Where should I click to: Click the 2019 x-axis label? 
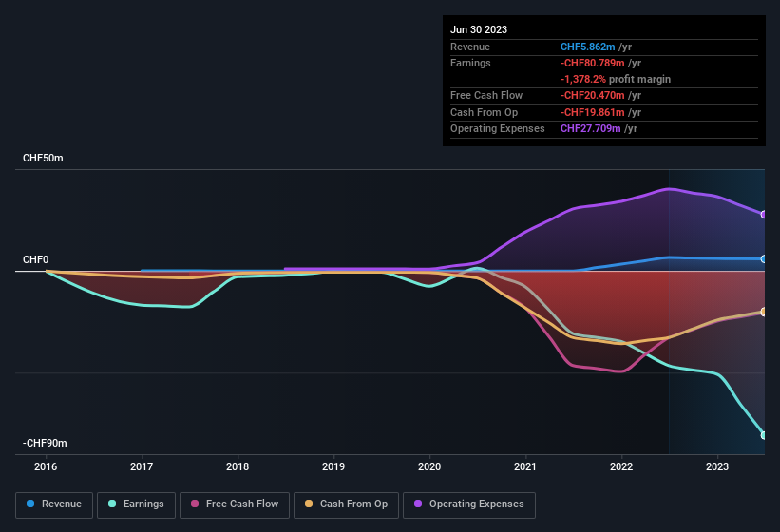tap(333, 466)
